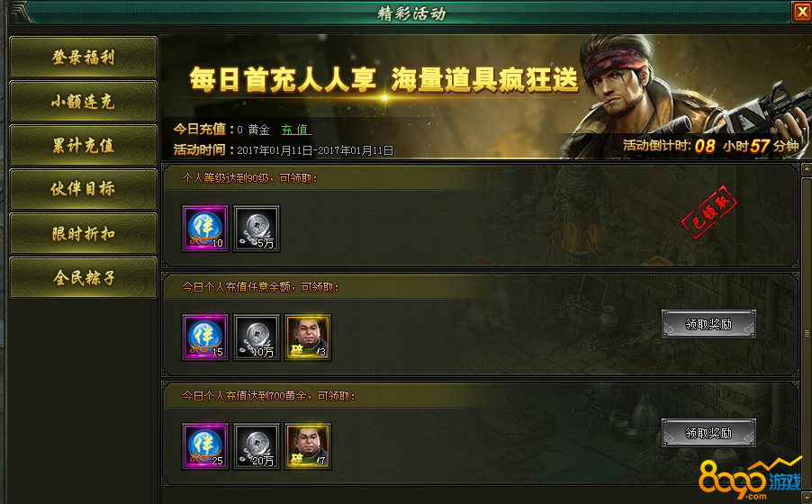Switch to the 限时折扣 tab

coord(83,234)
